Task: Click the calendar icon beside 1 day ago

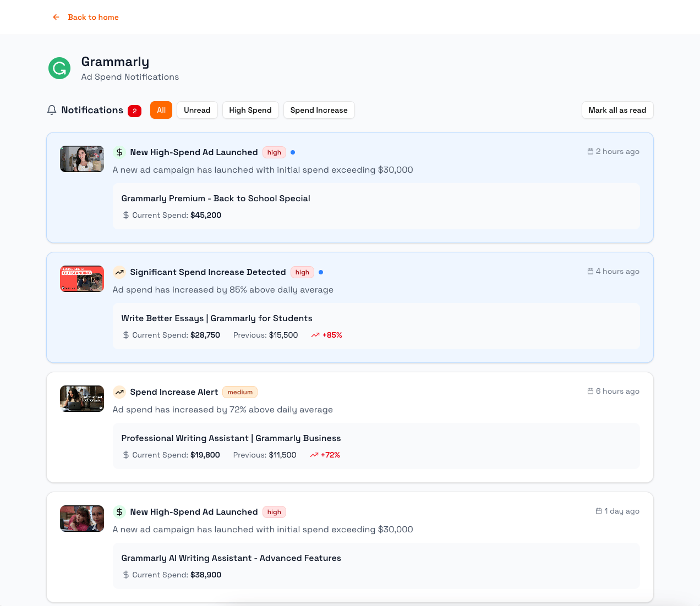Action: (x=599, y=511)
